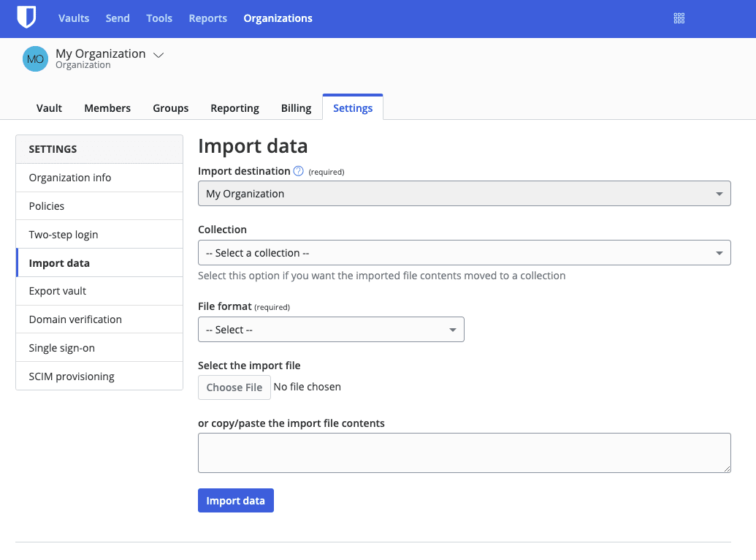Expand the organization name dropdown

pyautogui.click(x=159, y=54)
